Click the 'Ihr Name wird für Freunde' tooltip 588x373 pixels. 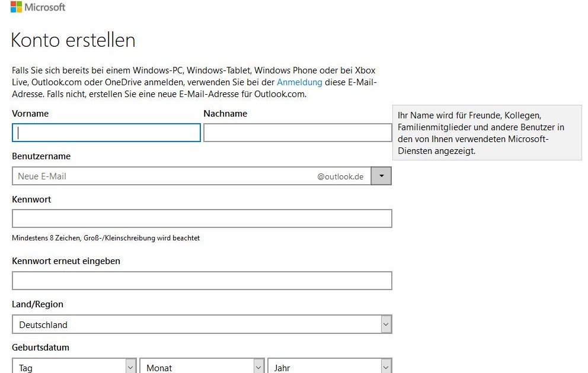(x=487, y=133)
